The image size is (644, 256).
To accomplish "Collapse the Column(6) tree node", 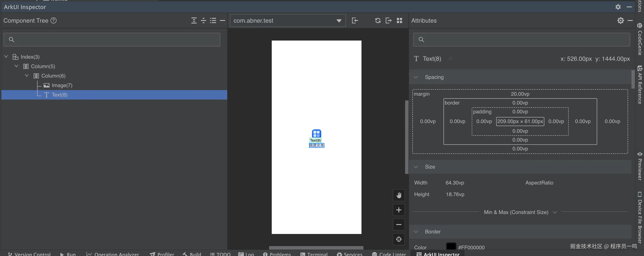I will (27, 76).
